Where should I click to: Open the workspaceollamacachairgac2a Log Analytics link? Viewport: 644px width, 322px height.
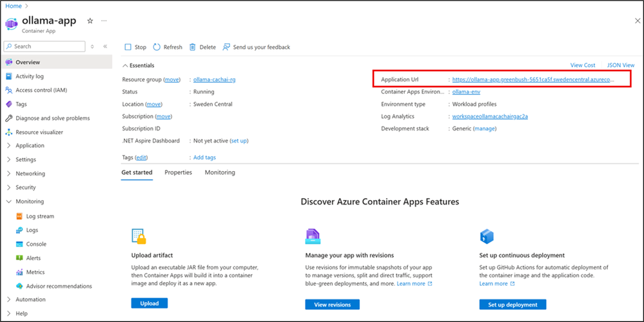(490, 116)
